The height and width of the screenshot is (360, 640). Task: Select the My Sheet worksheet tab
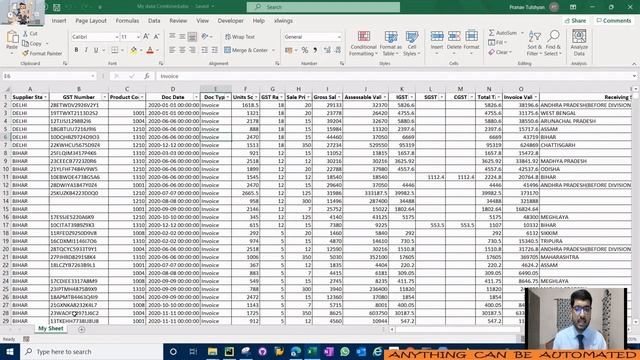click(51, 329)
